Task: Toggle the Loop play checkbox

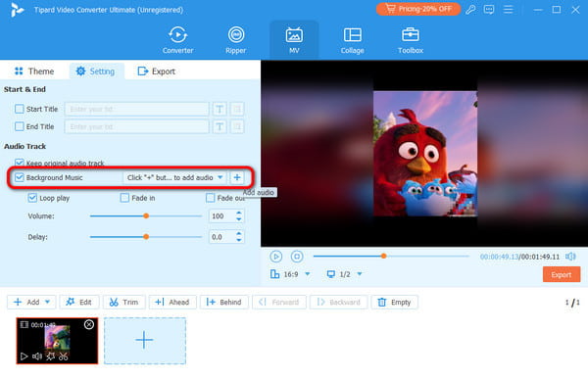Action: tap(32, 198)
